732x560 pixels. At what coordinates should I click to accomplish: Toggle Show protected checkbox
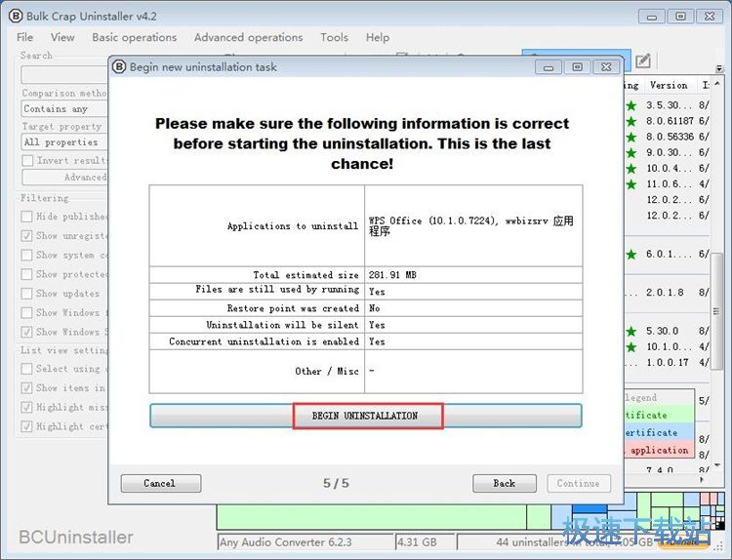26,274
